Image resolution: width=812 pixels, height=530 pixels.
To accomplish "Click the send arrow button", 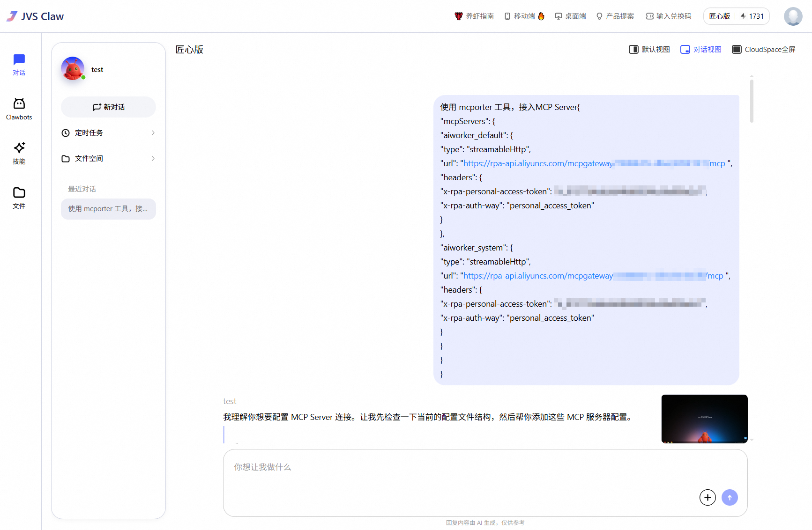I will tap(730, 497).
